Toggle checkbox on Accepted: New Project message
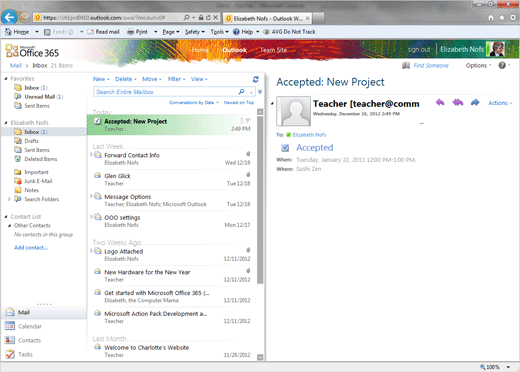 click(97, 121)
